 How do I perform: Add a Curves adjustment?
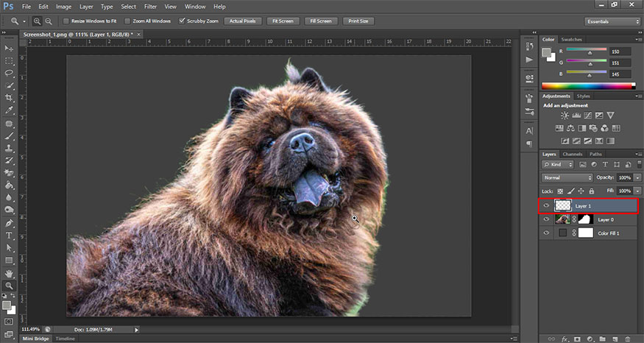[588, 116]
